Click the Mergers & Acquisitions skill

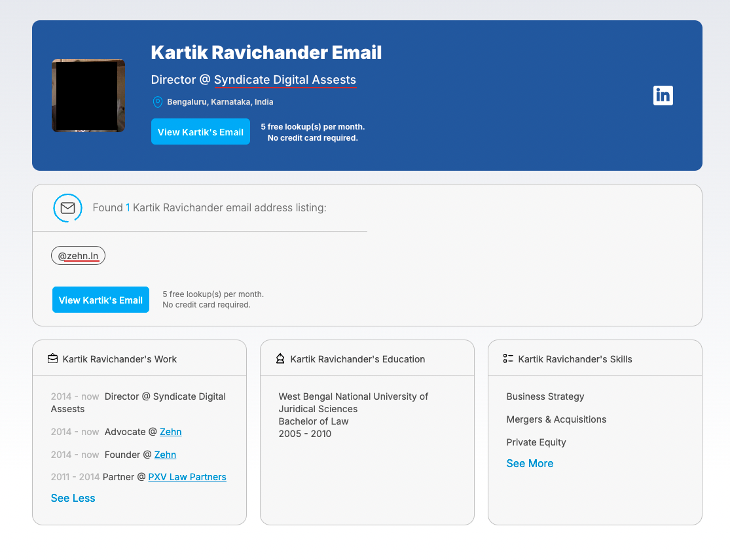point(556,419)
